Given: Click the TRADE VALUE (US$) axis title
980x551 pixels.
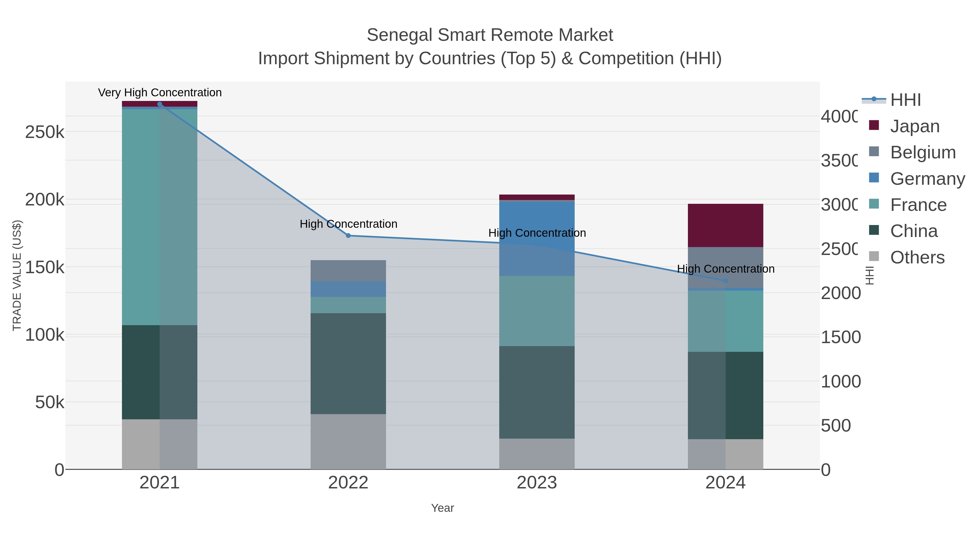Looking at the screenshot, I should 17,275.
